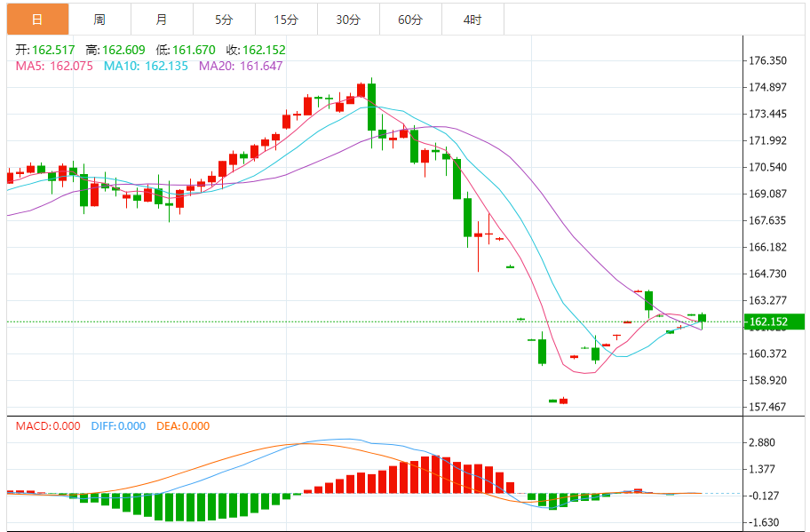Choose the 30分 timeframe tab
This screenshot has height=532, width=810.
349,20
